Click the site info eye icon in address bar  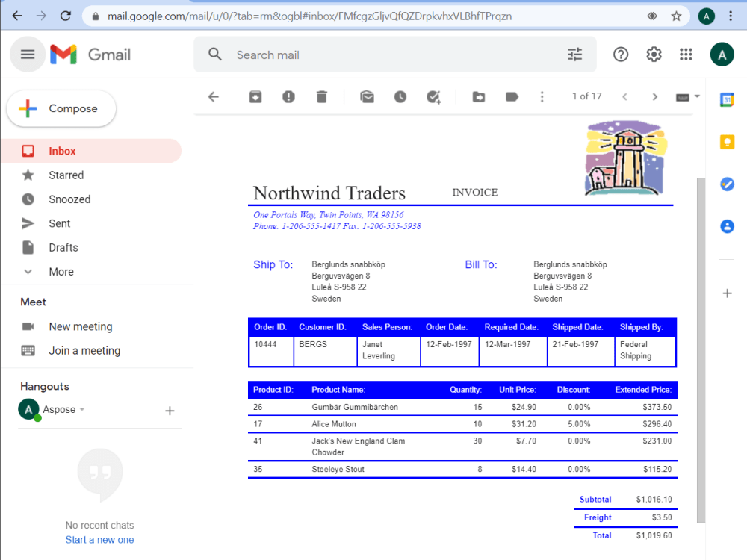[652, 16]
